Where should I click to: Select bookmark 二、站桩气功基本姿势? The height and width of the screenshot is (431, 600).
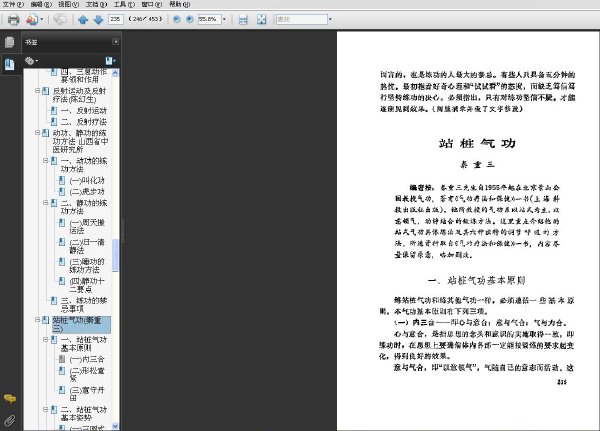click(x=84, y=413)
